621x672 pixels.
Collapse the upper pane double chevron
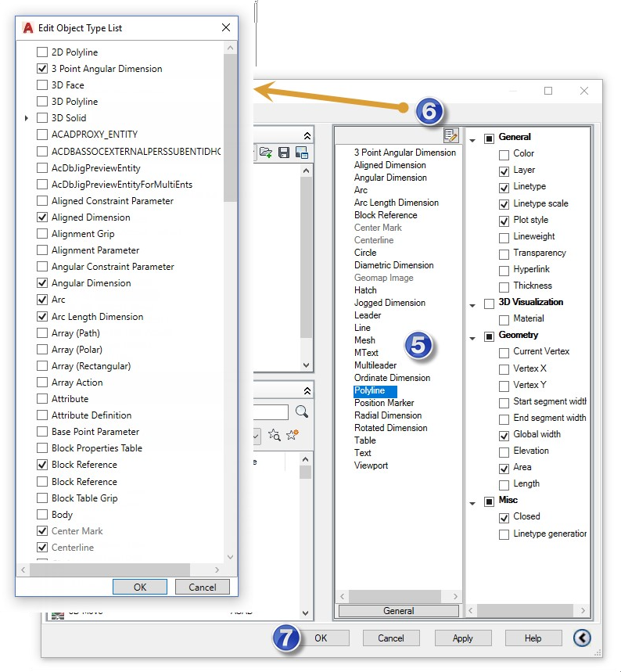[307, 136]
